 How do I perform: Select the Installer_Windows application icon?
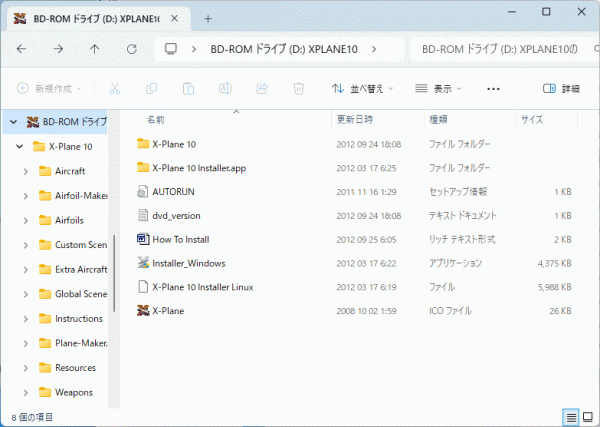point(143,263)
